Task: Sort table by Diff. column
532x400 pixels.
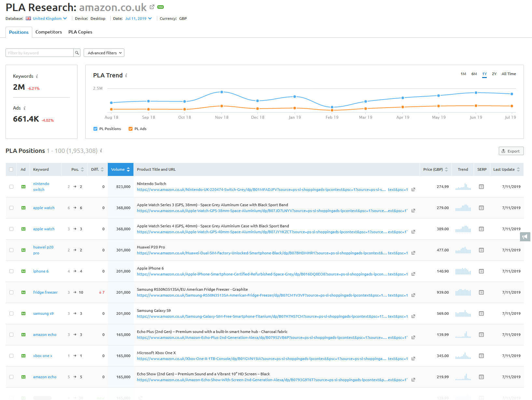Action: 97,169
